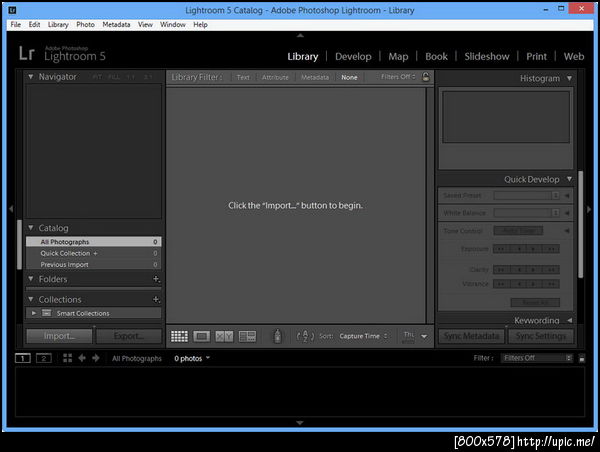Add a collection with plus icon
Image resolution: width=600 pixels, height=452 pixels.
(x=156, y=299)
